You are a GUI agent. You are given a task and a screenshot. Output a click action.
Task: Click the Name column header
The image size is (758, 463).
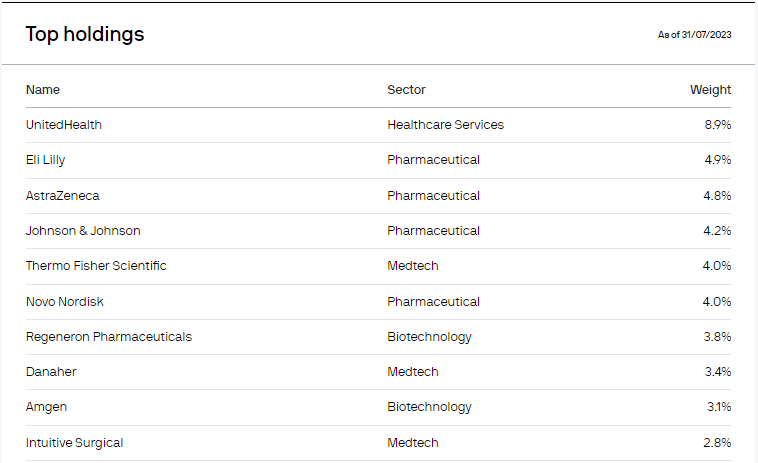click(x=43, y=90)
